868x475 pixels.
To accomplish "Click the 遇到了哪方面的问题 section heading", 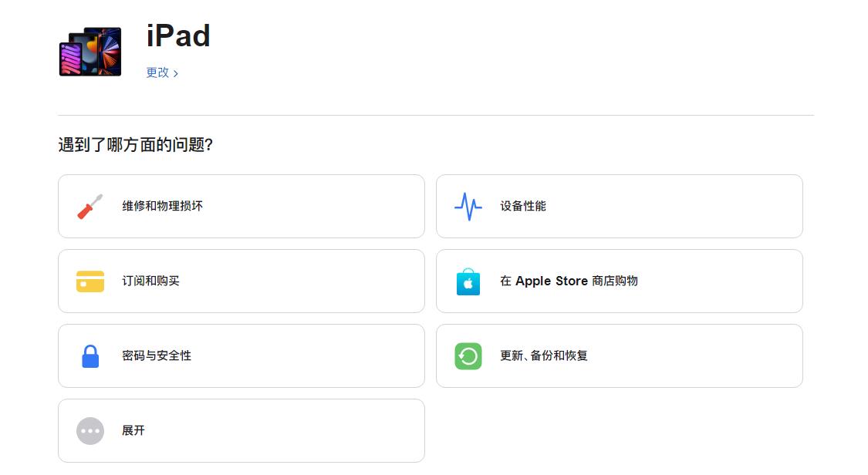I will click(x=136, y=145).
